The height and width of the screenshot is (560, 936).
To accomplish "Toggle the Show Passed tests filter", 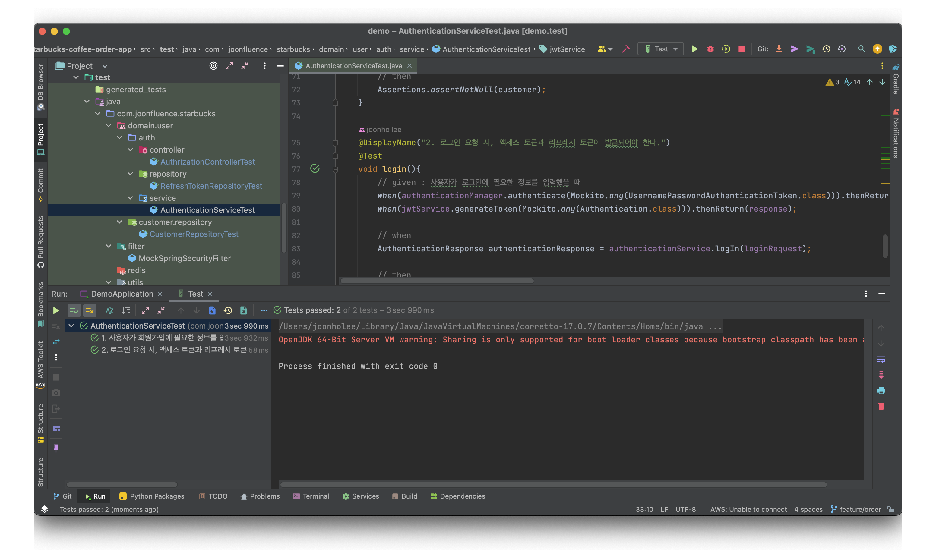I will pos(74,310).
